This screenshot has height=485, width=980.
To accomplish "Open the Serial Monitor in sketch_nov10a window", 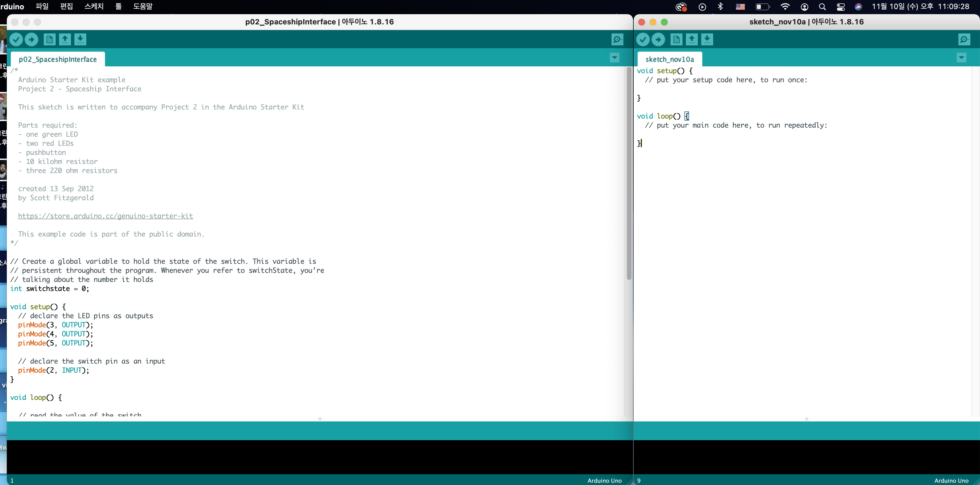I will pyautogui.click(x=964, y=39).
